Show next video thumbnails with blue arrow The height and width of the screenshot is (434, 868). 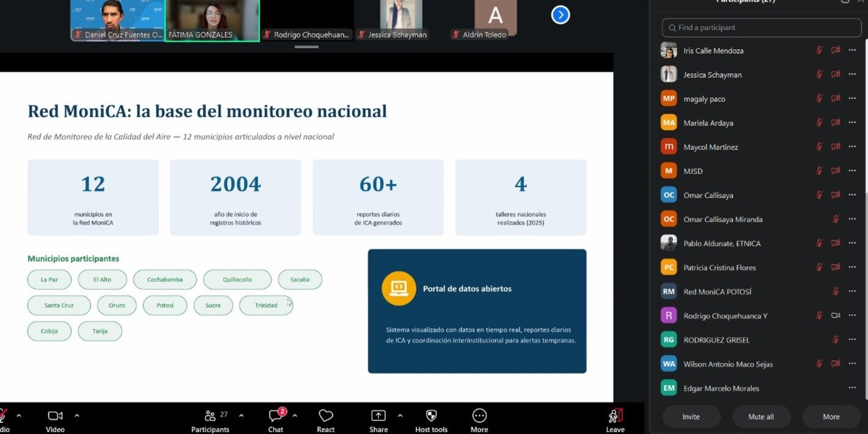561,15
